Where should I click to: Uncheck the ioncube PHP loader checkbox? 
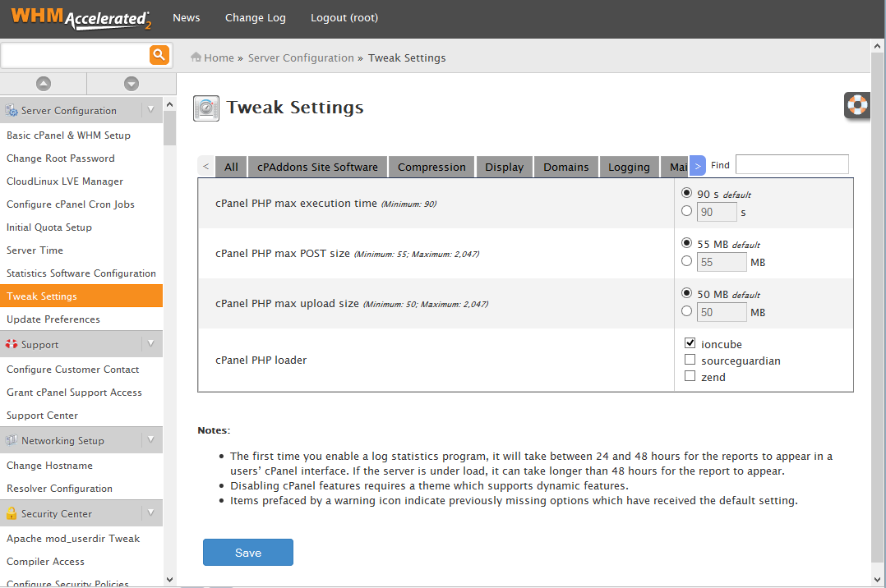click(690, 343)
